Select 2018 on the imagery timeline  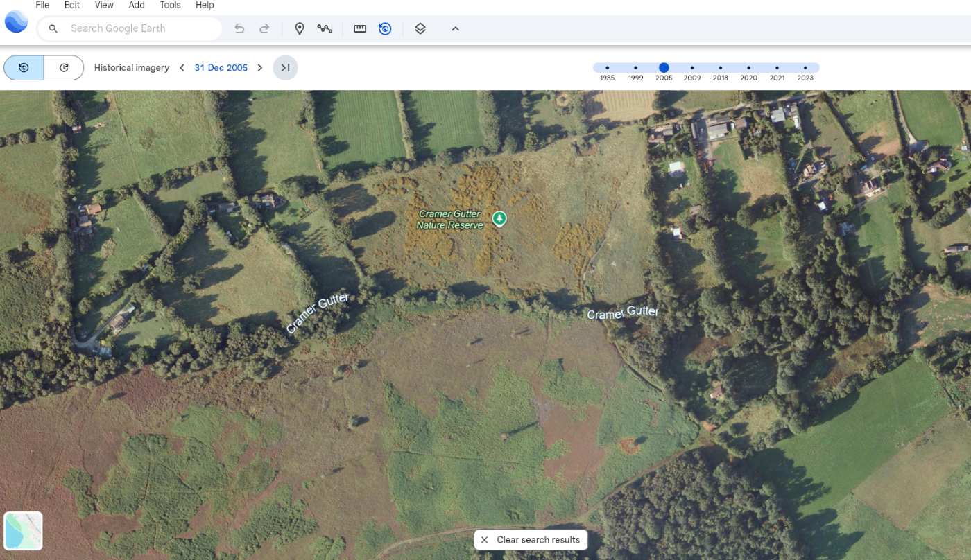tap(720, 68)
